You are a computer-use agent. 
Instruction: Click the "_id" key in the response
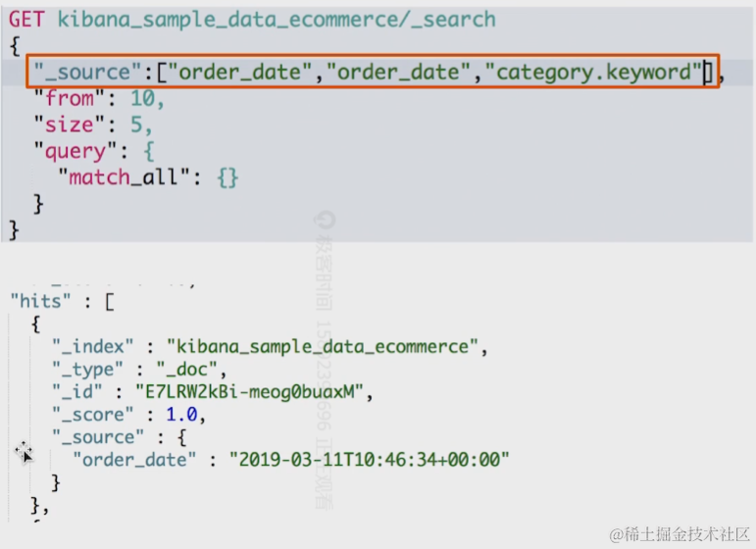pyautogui.click(x=77, y=391)
